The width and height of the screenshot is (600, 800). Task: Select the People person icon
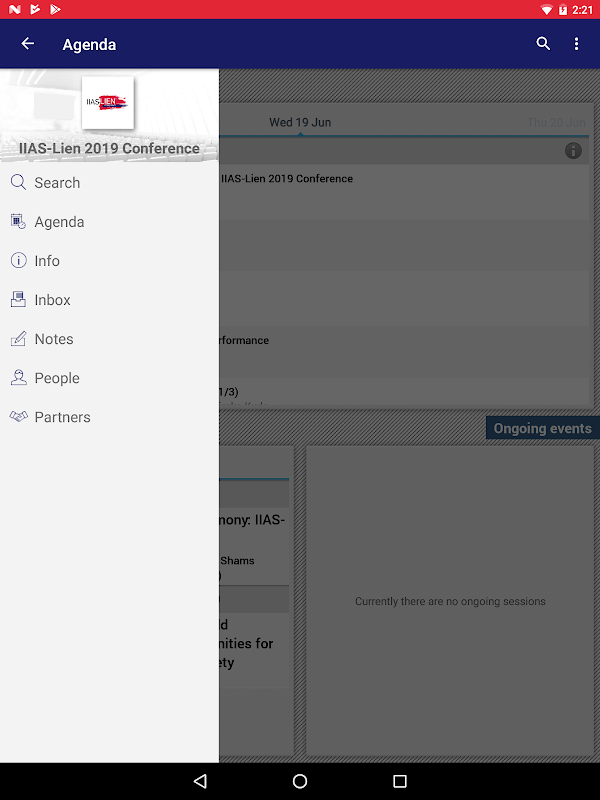[18, 378]
